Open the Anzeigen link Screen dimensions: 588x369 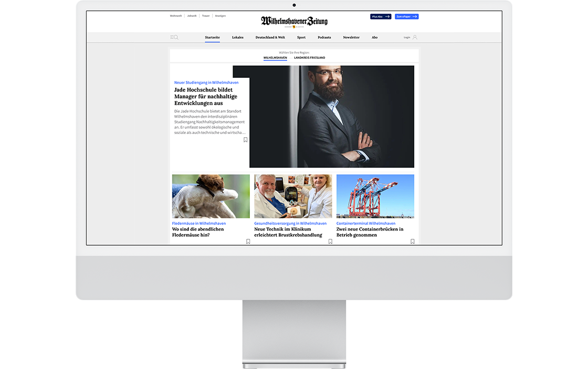coord(220,16)
